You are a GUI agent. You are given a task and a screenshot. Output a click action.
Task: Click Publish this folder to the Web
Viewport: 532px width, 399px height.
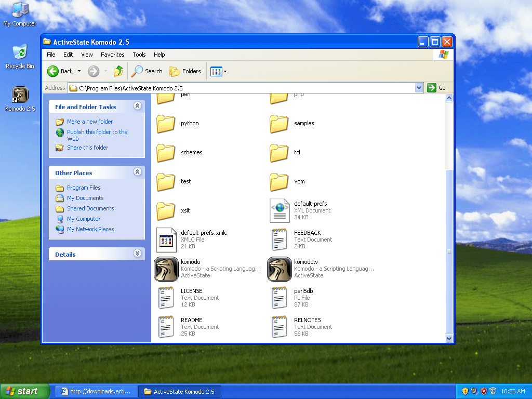[x=97, y=135]
